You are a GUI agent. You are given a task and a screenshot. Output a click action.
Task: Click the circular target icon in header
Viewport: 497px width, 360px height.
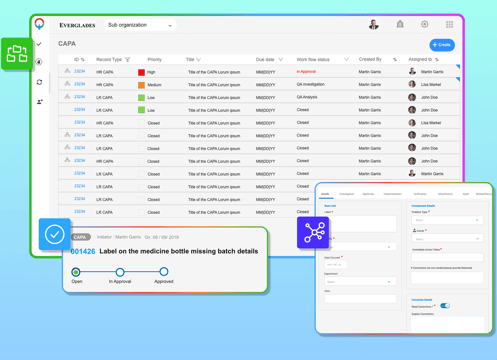coord(424,24)
